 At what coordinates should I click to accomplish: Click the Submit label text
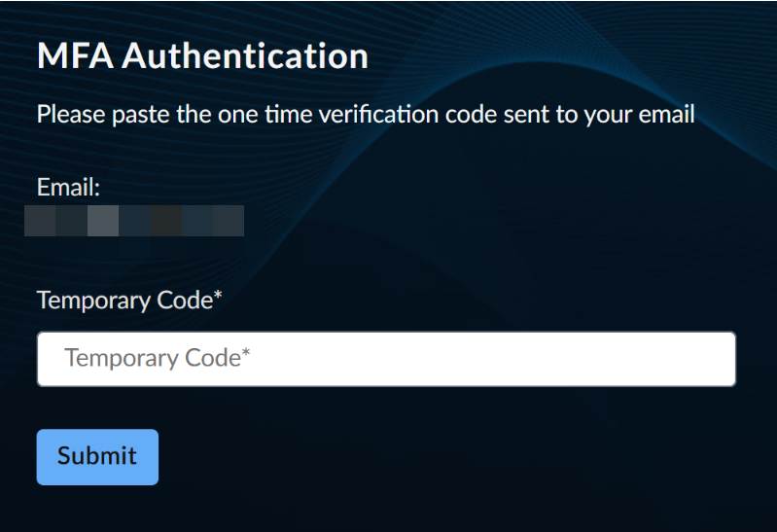click(x=97, y=455)
